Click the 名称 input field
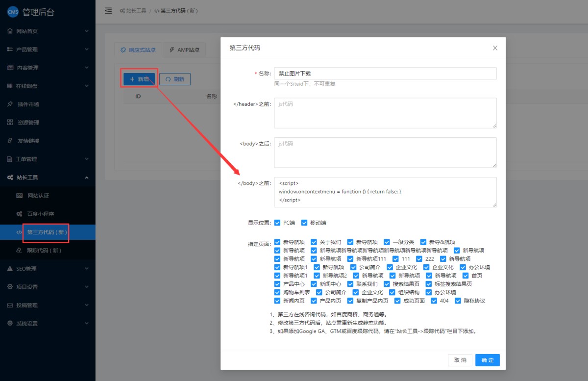 point(385,74)
